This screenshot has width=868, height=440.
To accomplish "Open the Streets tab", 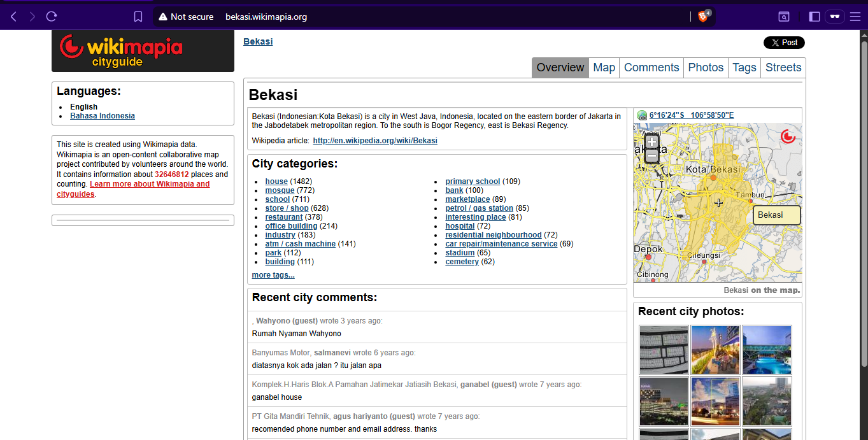I will coord(783,67).
